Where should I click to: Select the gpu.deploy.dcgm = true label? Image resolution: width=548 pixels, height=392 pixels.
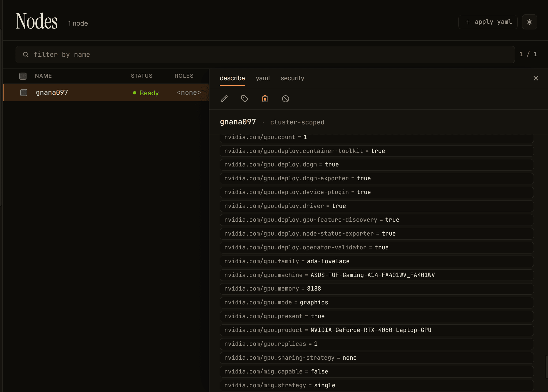click(377, 165)
